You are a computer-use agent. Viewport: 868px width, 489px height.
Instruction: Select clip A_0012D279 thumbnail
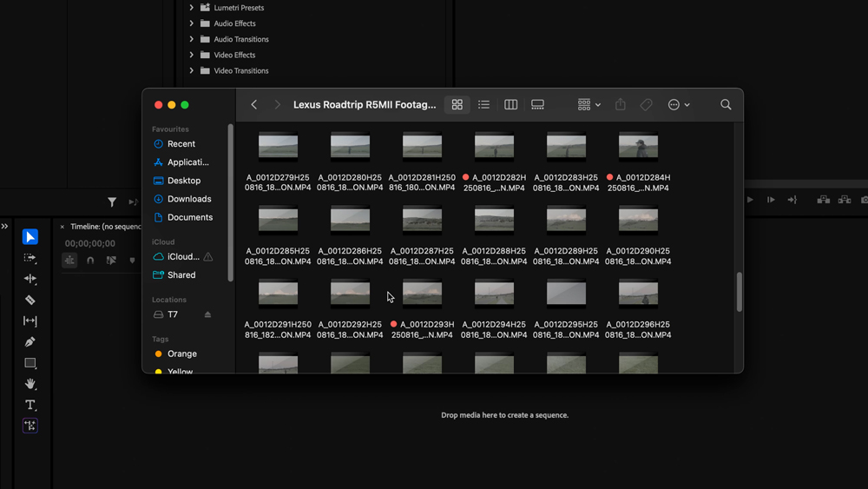(278, 147)
